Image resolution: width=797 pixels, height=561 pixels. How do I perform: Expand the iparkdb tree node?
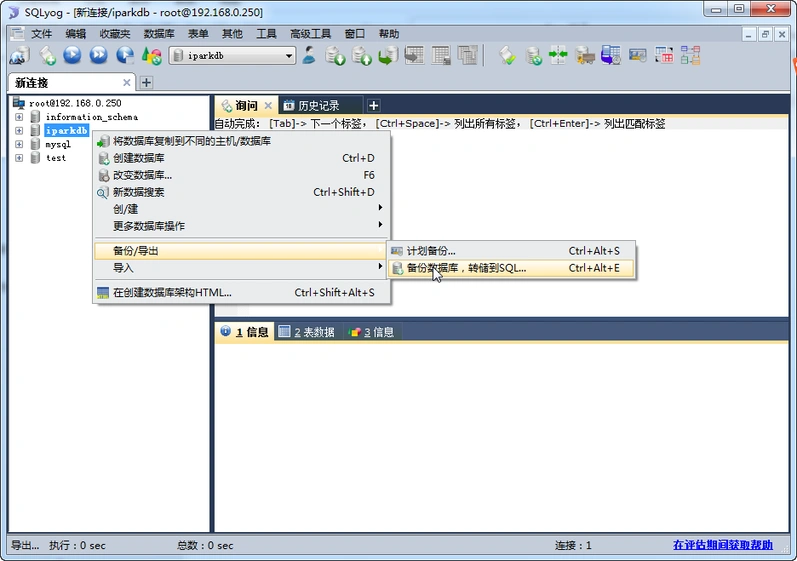[x=19, y=131]
